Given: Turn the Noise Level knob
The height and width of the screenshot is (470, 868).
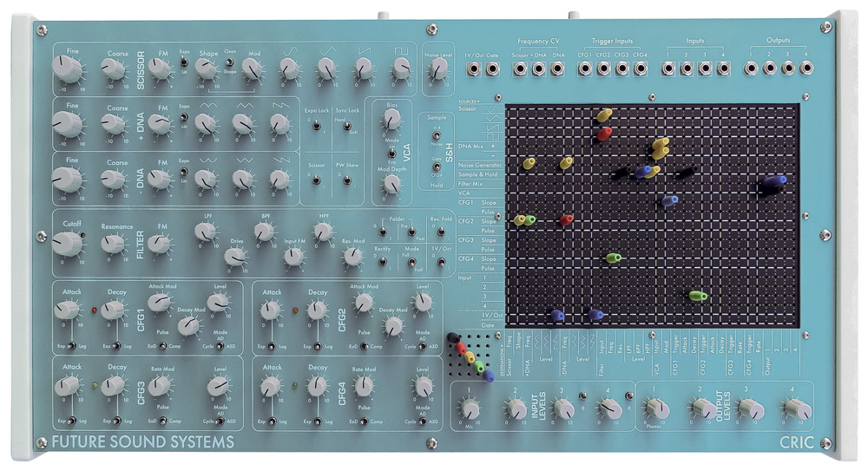Looking at the screenshot, I should coord(438,69).
